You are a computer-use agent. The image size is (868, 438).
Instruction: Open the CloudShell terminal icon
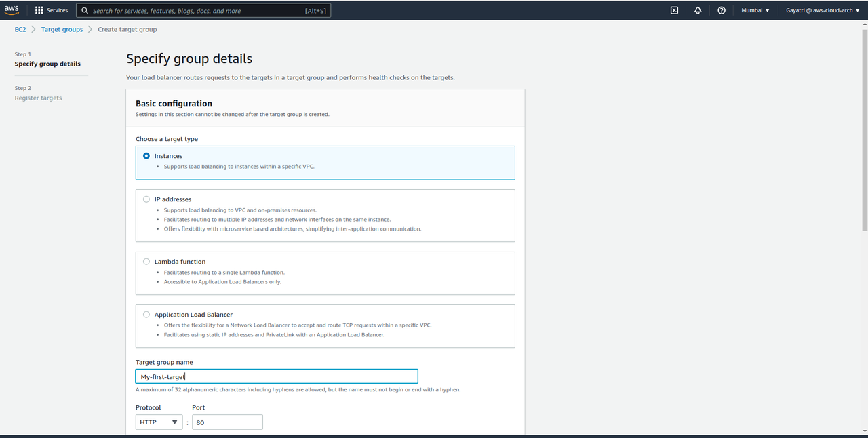click(674, 10)
